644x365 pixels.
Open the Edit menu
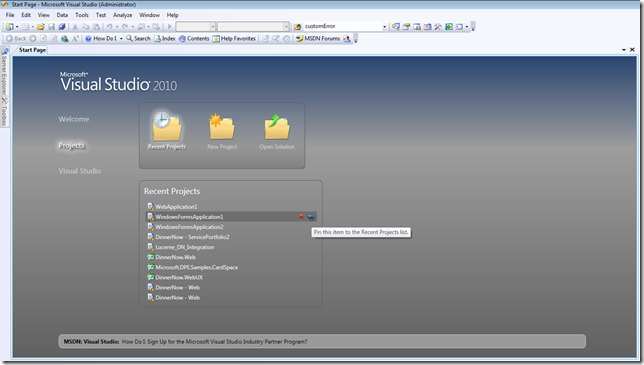point(26,15)
